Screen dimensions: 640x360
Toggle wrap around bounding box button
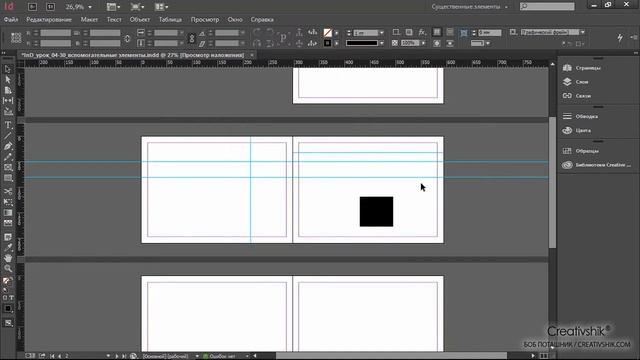[450, 32]
